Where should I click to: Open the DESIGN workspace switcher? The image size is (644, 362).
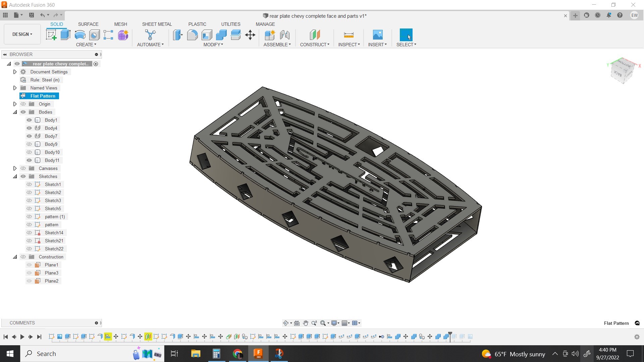tap(21, 34)
